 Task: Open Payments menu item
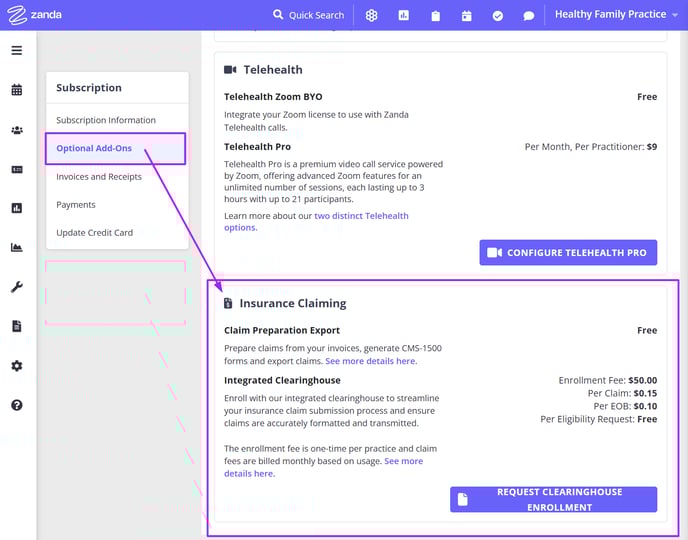click(x=75, y=205)
